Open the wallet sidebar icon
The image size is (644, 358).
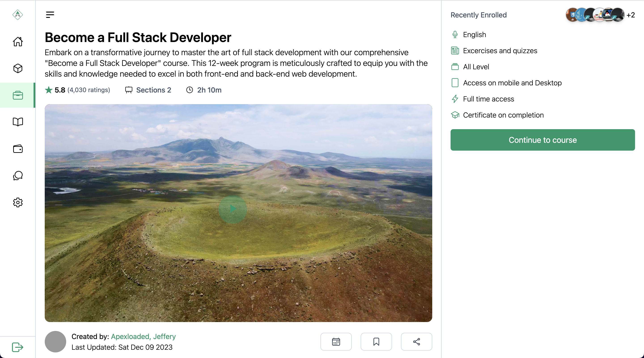(x=18, y=149)
